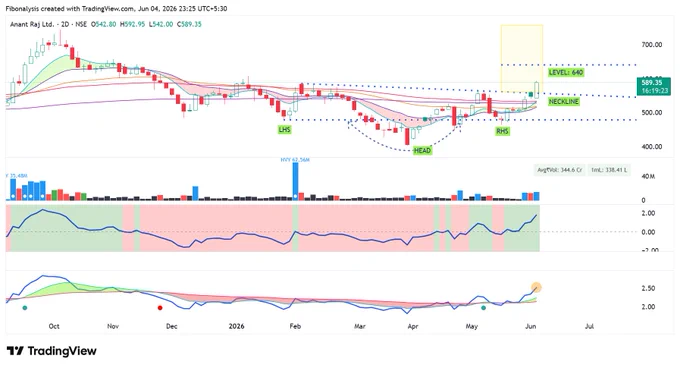
Task: Click the Jul label on time axis
Action: click(589, 326)
